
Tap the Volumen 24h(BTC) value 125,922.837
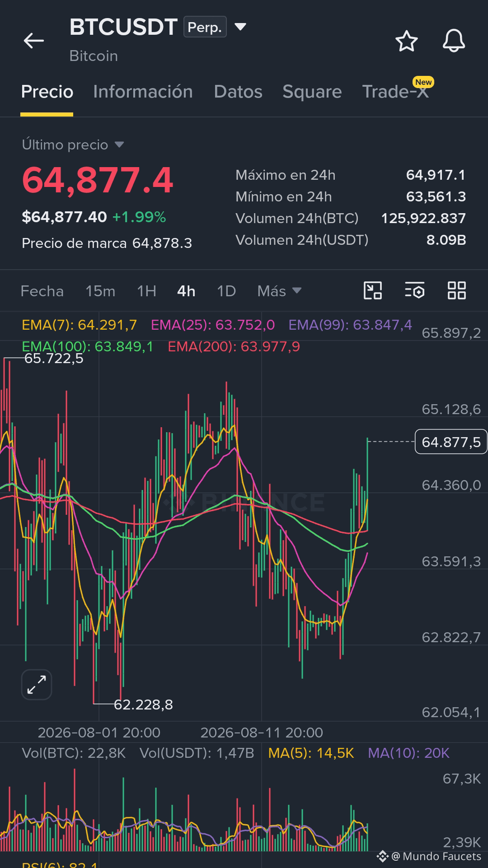click(x=423, y=218)
